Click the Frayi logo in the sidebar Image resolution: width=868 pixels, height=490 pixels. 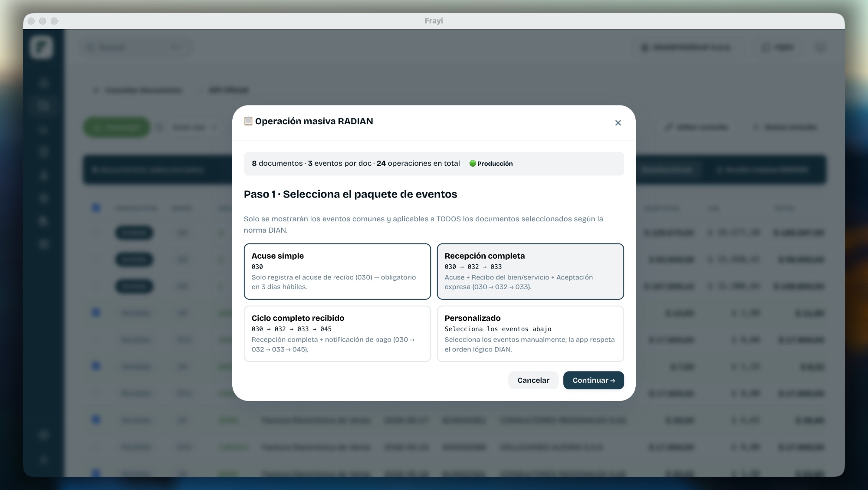[x=42, y=47]
